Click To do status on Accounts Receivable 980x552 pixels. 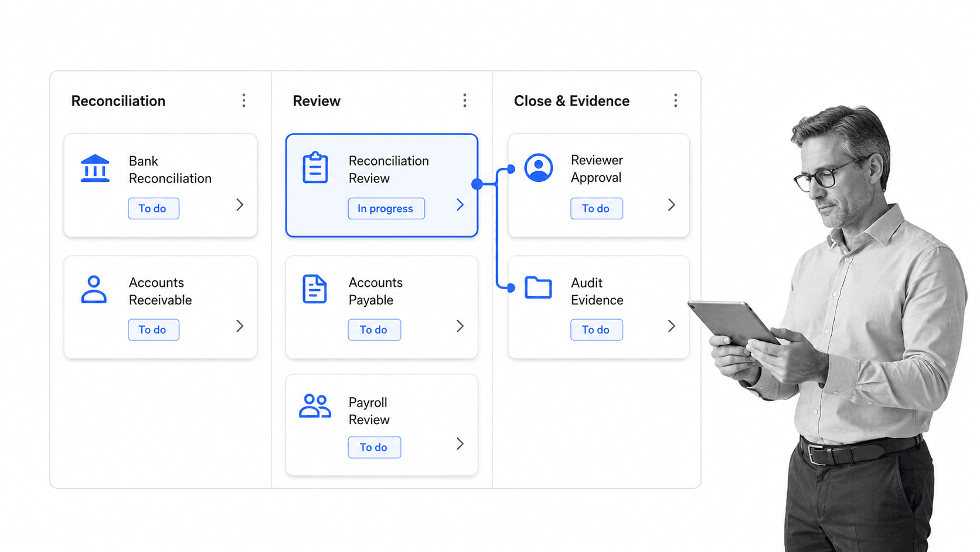pyautogui.click(x=154, y=330)
